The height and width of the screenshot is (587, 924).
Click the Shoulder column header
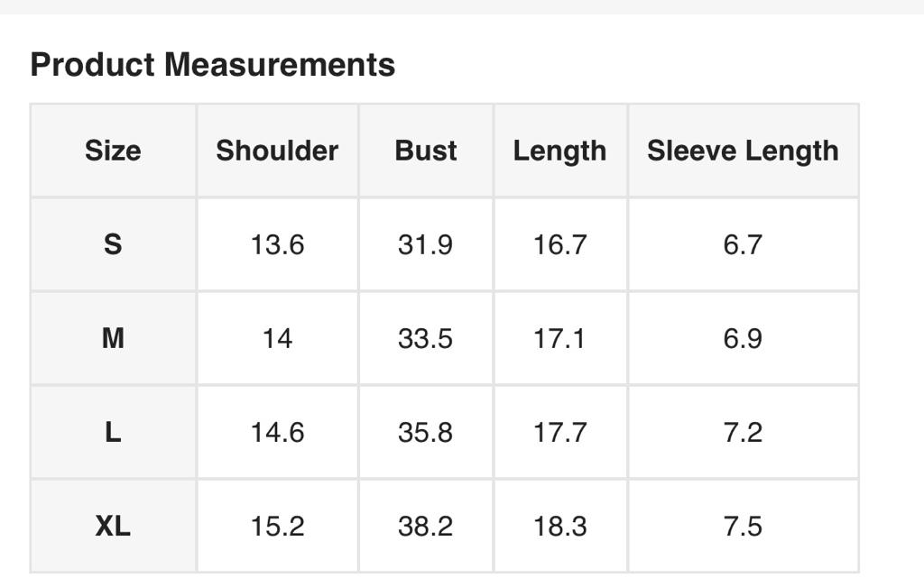coord(277,151)
